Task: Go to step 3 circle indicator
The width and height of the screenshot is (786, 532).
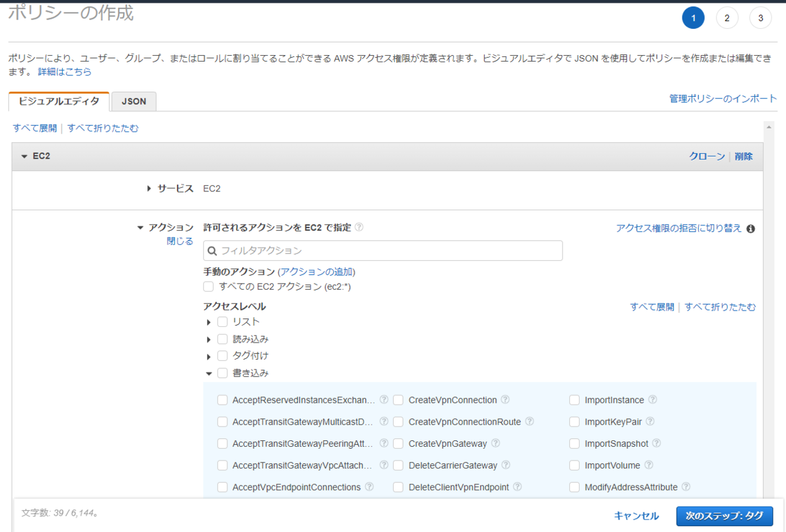Action: pyautogui.click(x=760, y=18)
